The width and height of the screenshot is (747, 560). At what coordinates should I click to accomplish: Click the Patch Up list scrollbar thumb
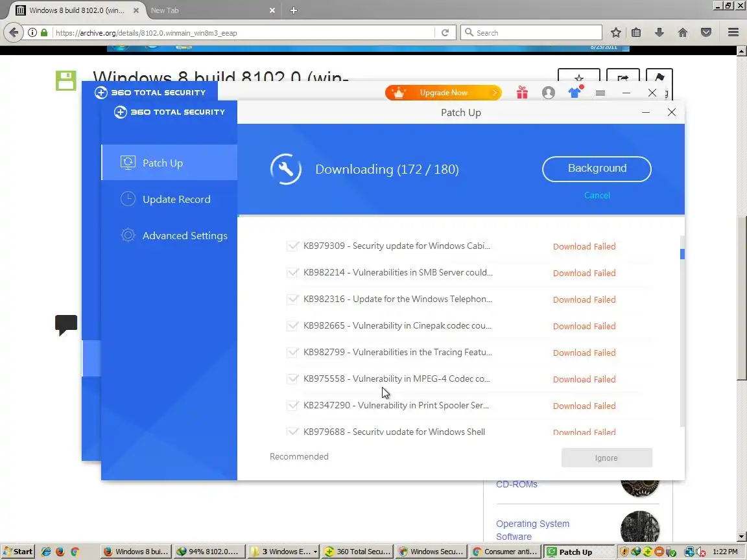pos(682,254)
